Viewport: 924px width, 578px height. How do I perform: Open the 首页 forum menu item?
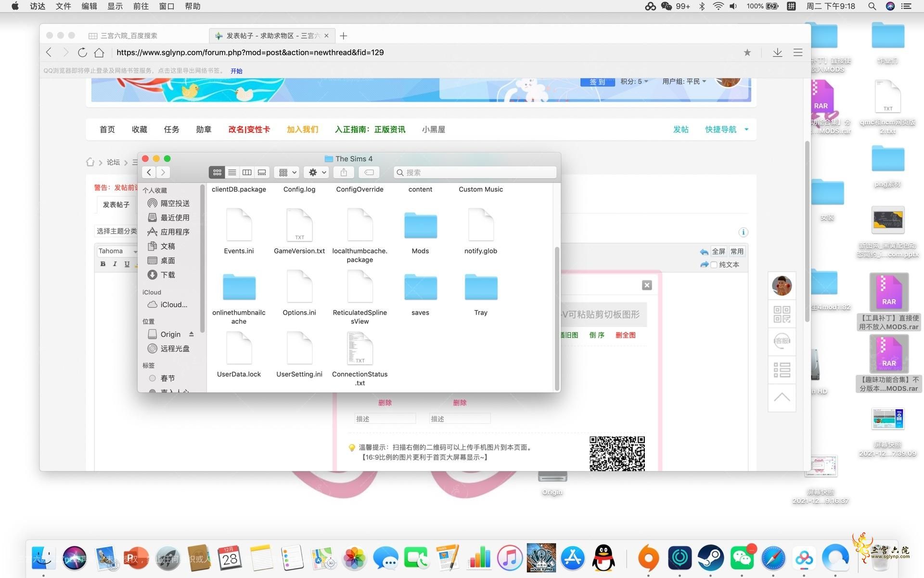point(107,130)
